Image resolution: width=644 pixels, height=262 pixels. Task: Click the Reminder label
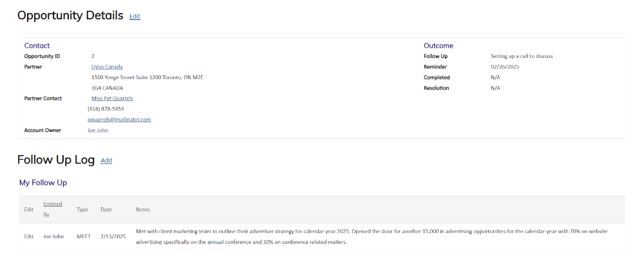coord(435,66)
